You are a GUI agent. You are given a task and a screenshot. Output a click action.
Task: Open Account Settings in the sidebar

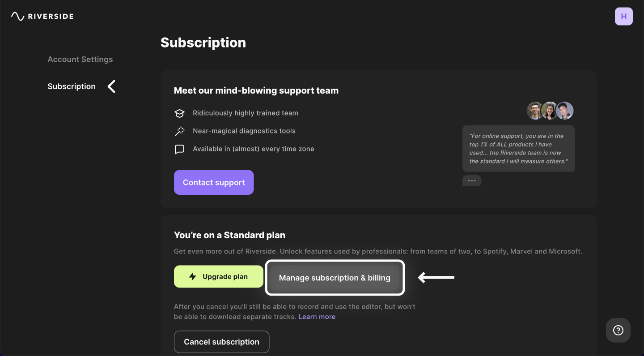(80, 59)
